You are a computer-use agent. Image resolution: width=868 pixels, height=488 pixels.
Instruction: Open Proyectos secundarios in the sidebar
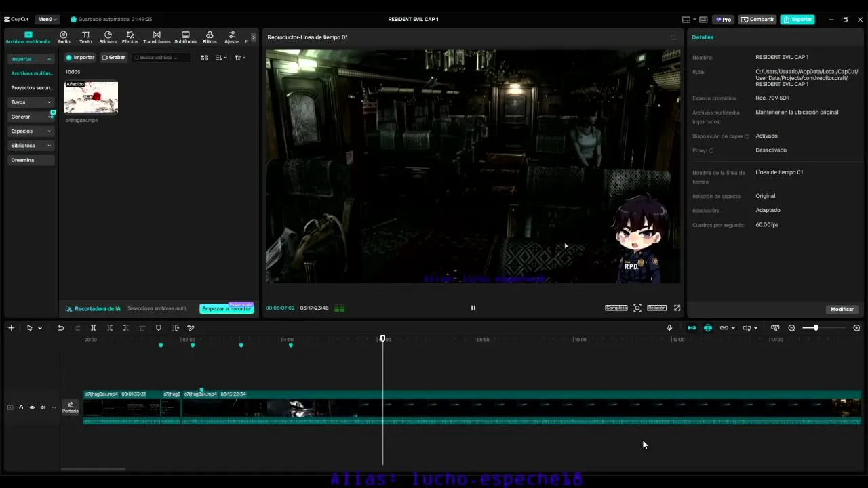(x=31, y=88)
